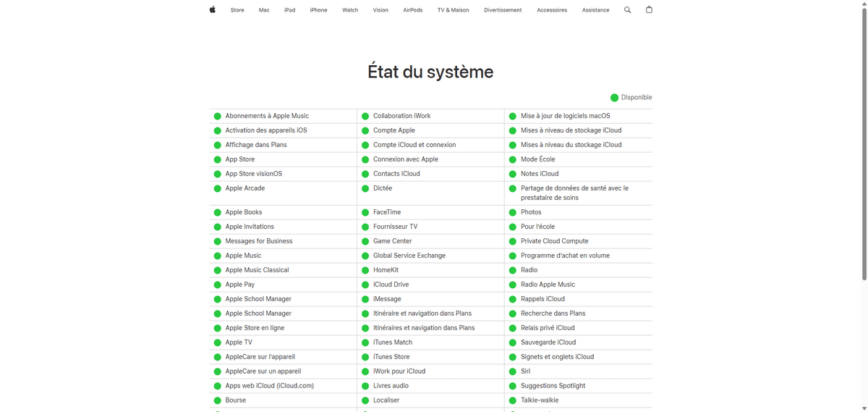Click the vertical page scrollbar thumb
The width and height of the screenshot is (868, 412).
pos(864,145)
